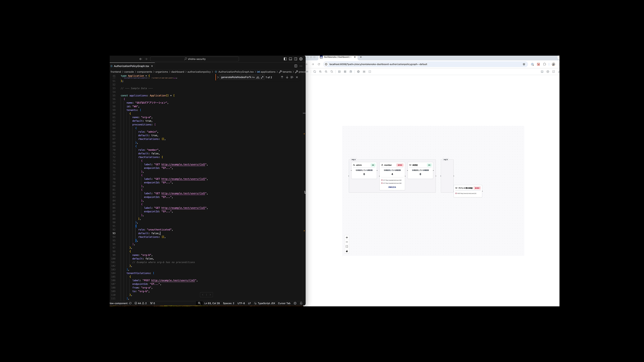Click Storybook zoom out icon
Viewport: 644px width, 362px height.
click(326, 72)
